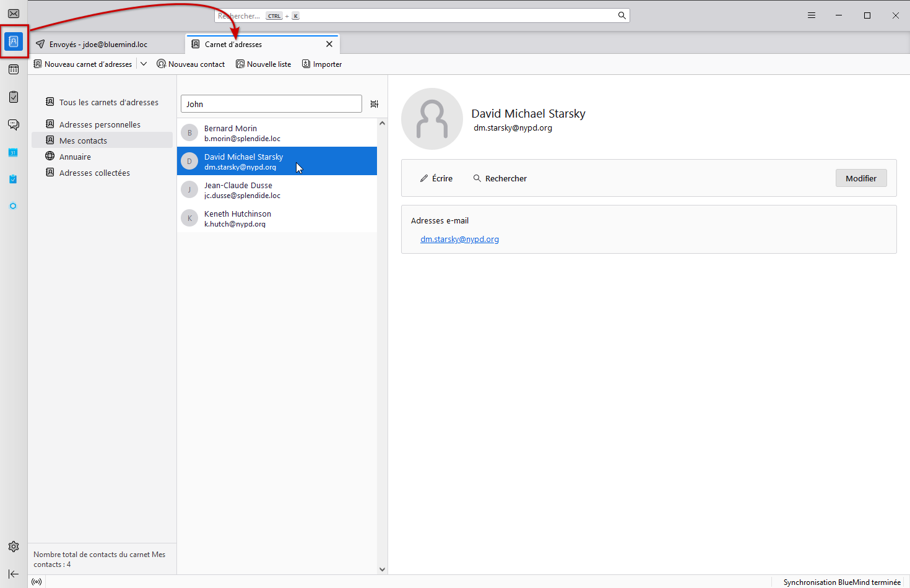910x588 pixels.
Task: Click Nouveau contact in toolbar
Action: (191, 64)
